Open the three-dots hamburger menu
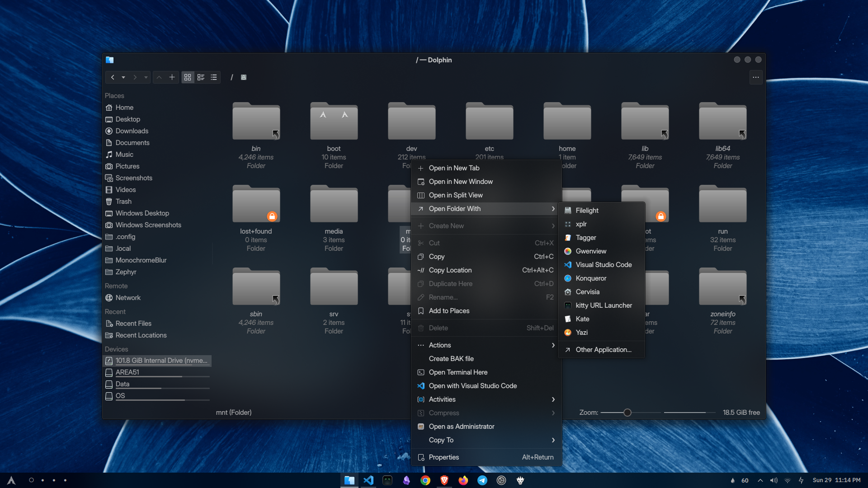Viewport: 868px width, 488px height. [755, 77]
